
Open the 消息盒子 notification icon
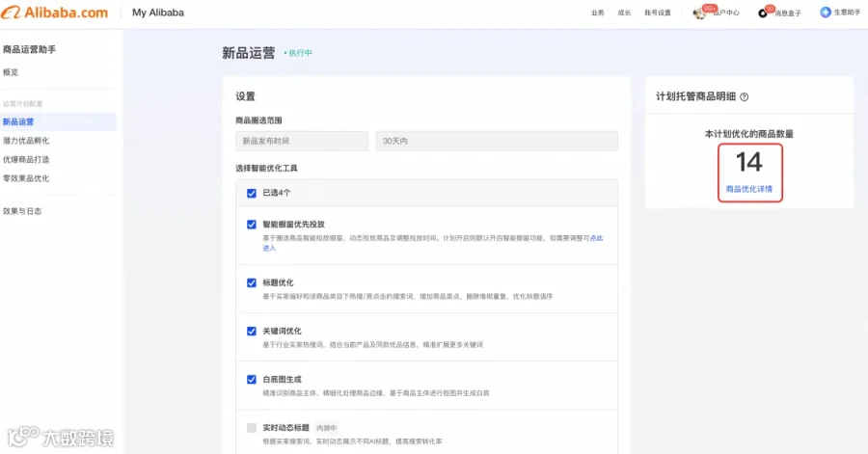click(x=763, y=13)
